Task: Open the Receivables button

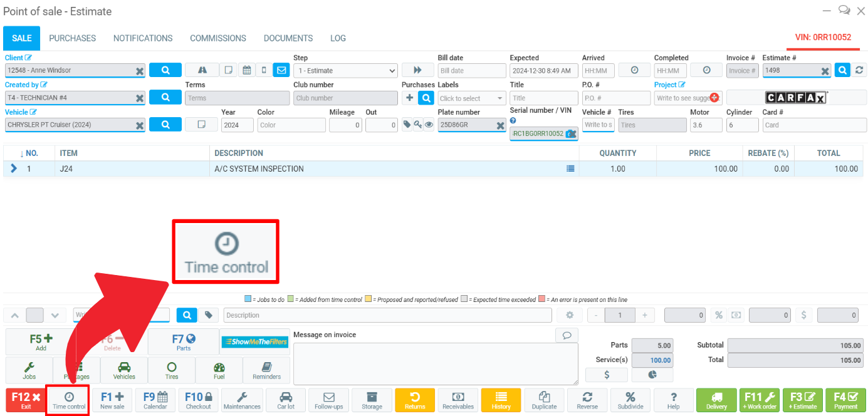Action: click(x=458, y=400)
